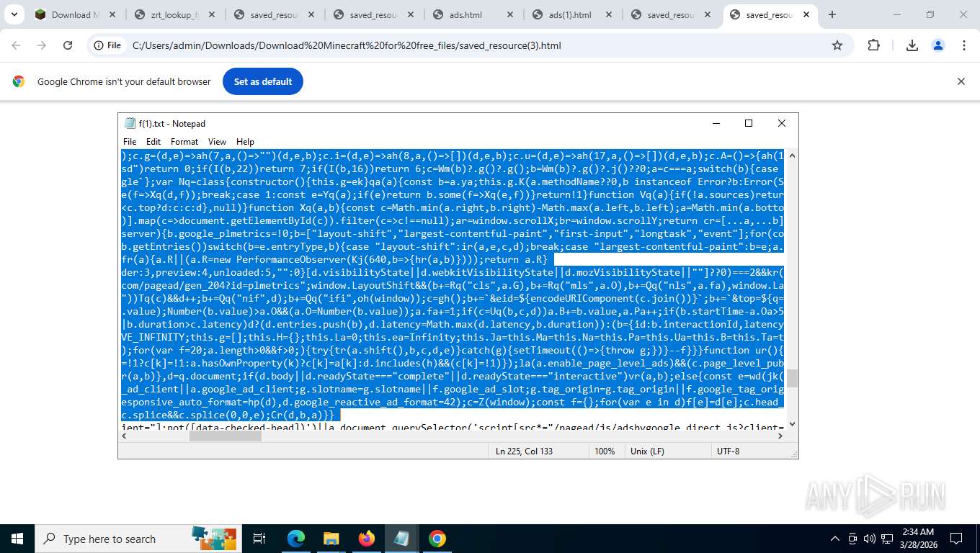The height and width of the screenshot is (553, 980).
Task: Click the 'Ln 225, Col 133' status
Action: (524, 451)
